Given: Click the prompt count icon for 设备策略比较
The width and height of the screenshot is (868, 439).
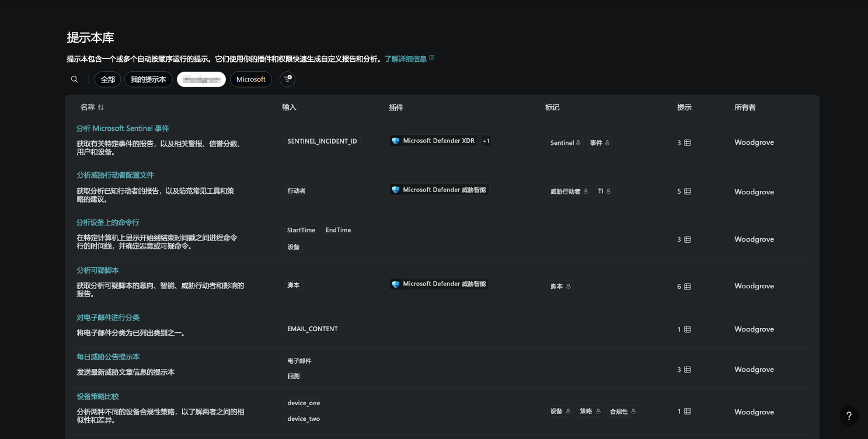Looking at the screenshot, I should coord(688,412).
